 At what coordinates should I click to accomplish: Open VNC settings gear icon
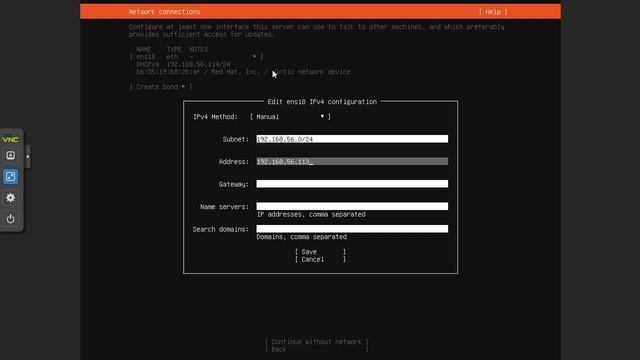pyautogui.click(x=11, y=198)
